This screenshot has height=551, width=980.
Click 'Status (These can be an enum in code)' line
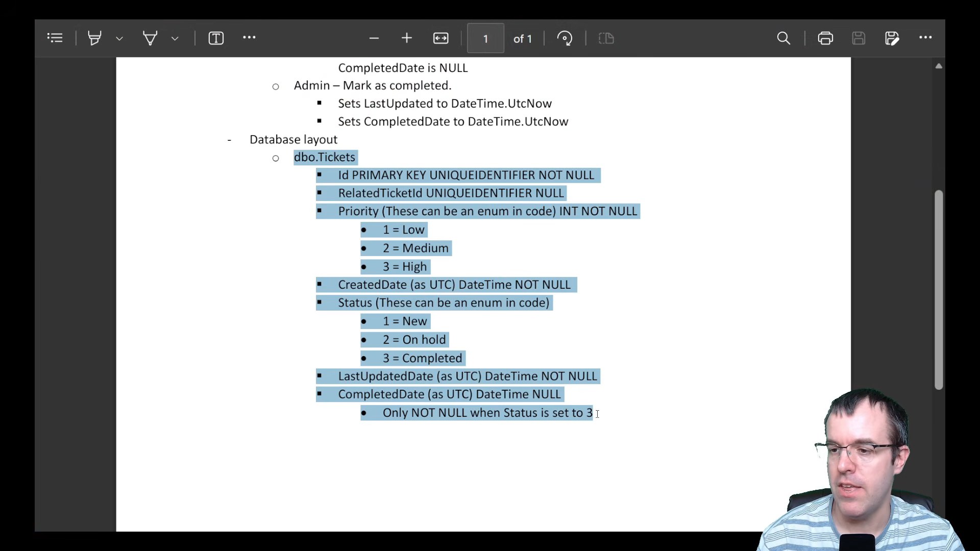444,303
